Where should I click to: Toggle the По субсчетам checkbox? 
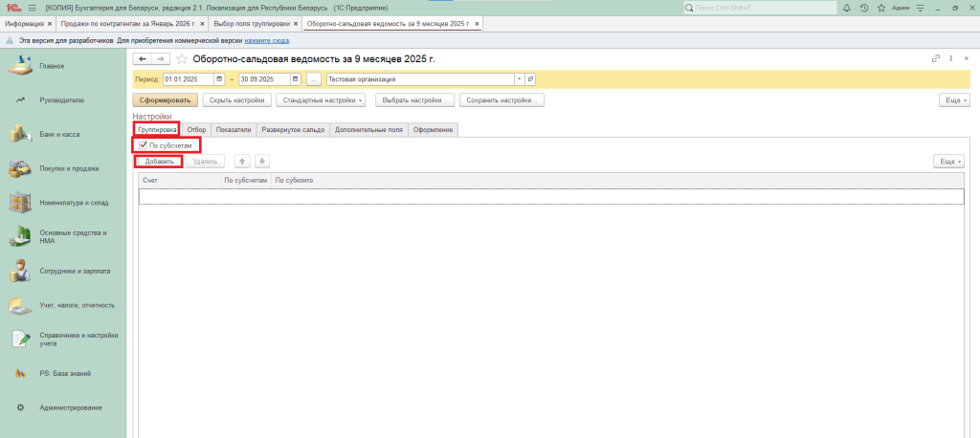tap(143, 145)
